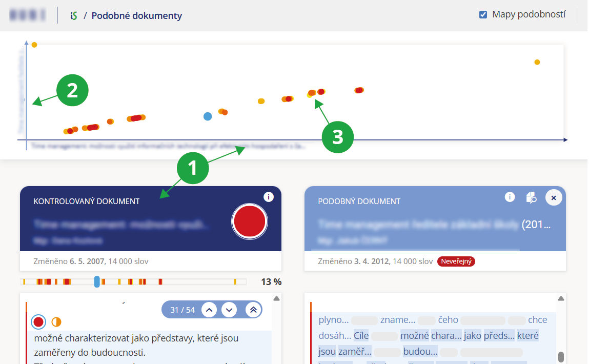Image resolution: width=589 pixels, height=364 pixels.
Task: Select the half-orange circle passage filter
Action: 56,322
